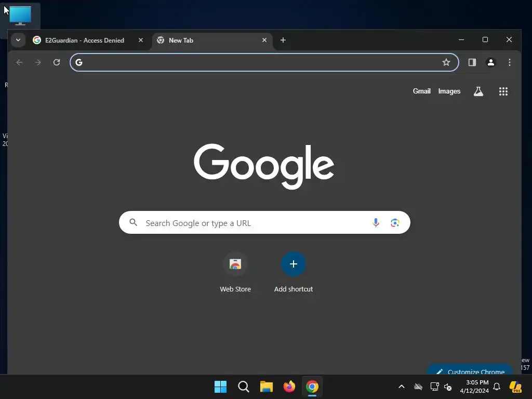
Task: Show hidden system tray icons
Action: 402,387
